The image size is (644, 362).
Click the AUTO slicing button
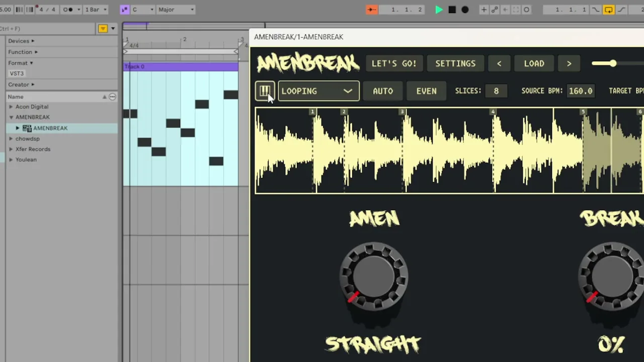(x=383, y=91)
